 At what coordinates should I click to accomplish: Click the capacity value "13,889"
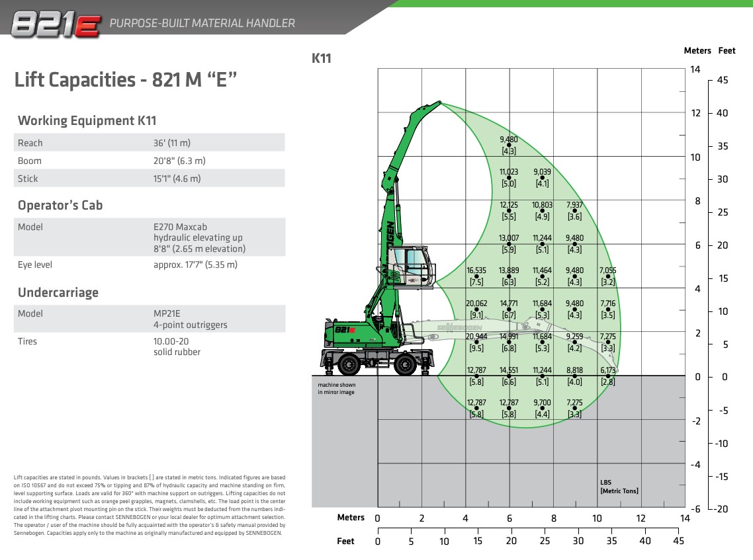(x=509, y=270)
